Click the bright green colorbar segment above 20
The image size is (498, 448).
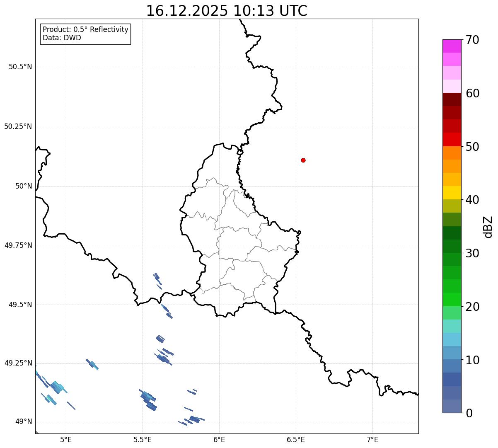pyautogui.click(x=452, y=299)
